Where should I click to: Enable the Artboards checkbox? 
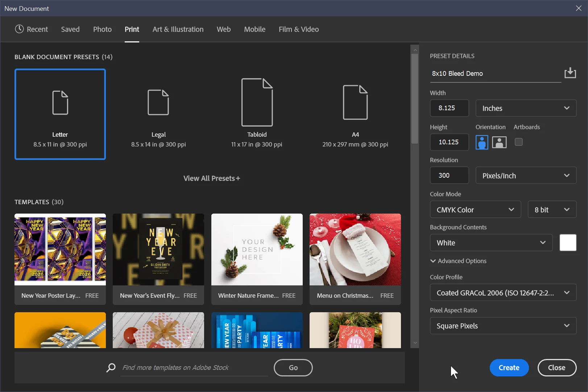[x=518, y=142]
